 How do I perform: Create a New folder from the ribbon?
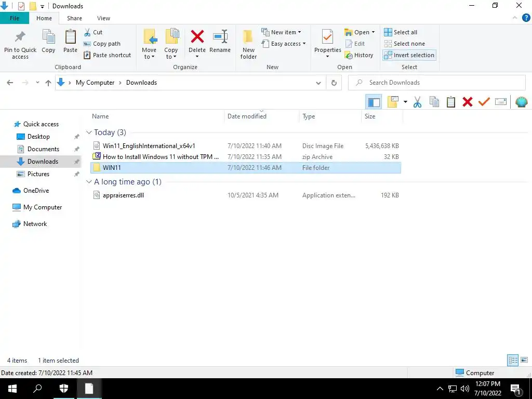248,45
